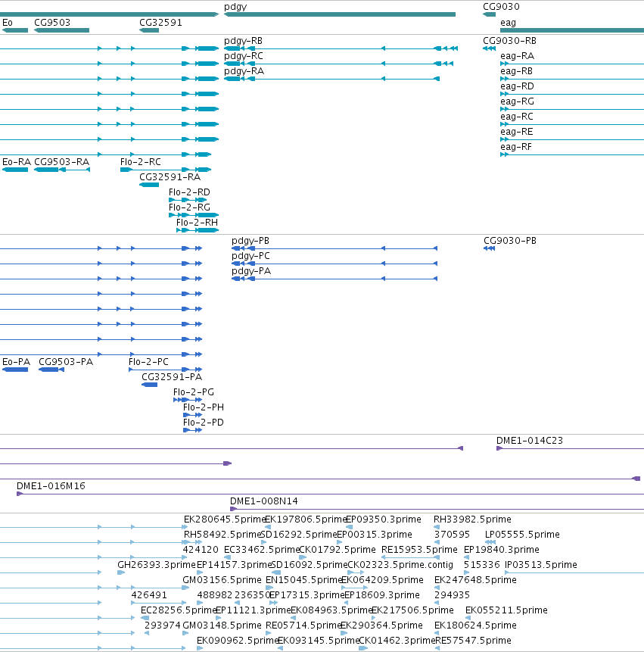The image size is (644, 652).
Task: Click EST GM03156.5prime
Action: (x=185, y=588)
